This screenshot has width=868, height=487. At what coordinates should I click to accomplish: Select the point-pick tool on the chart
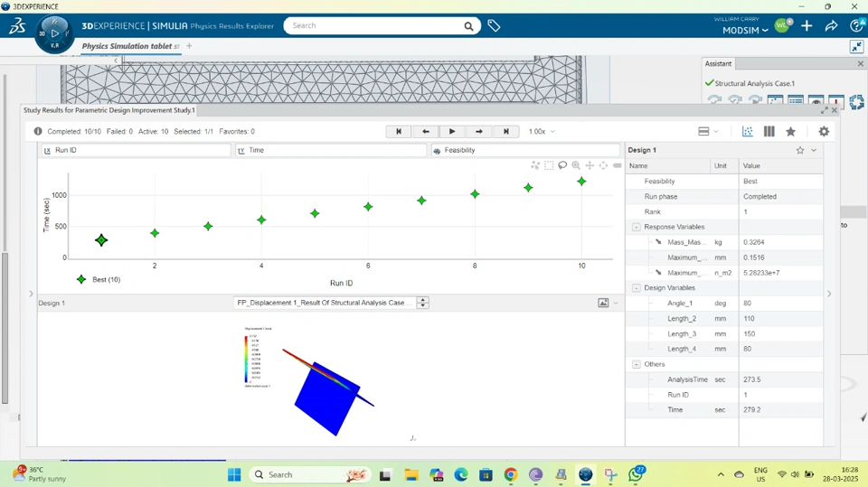[x=534, y=165]
